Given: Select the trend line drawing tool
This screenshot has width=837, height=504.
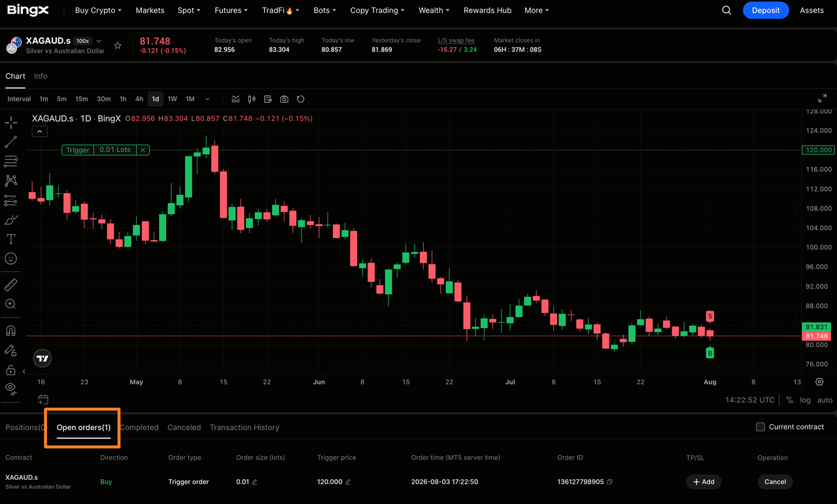Looking at the screenshot, I should pos(10,141).
